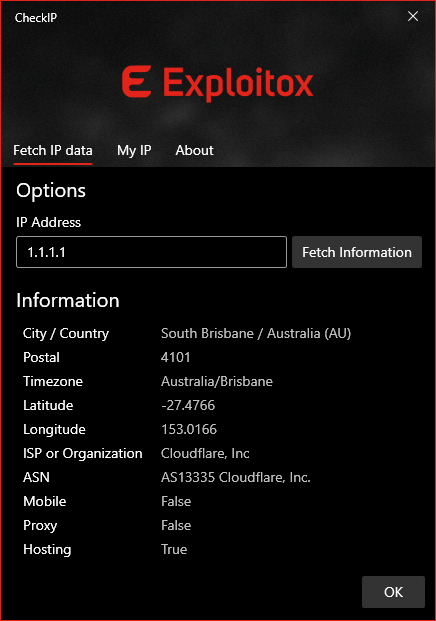Select the False value beside Mobile
Viewport: 436px width, 621px height.
(176, 501)
